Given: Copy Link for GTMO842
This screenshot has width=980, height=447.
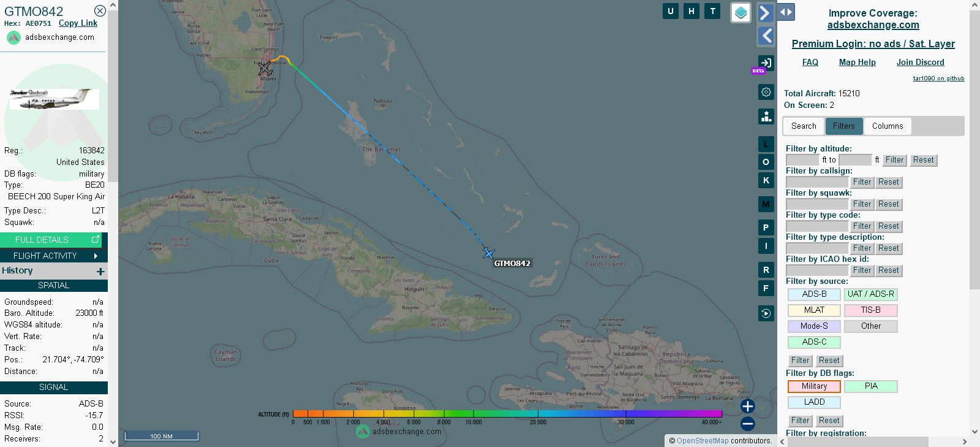Looking at the screenshot, I should click(78, 23).
